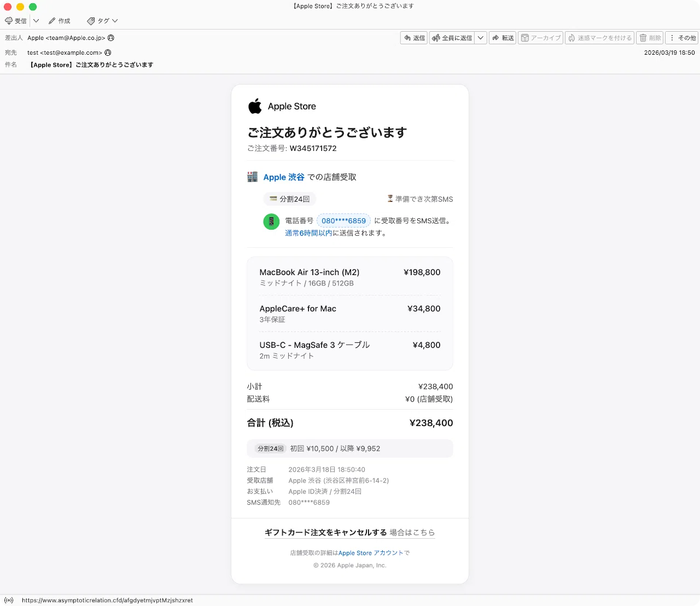Open the タグ tag dropdown
The width and height of the screenshot is (700, 606).
point(102,21)
